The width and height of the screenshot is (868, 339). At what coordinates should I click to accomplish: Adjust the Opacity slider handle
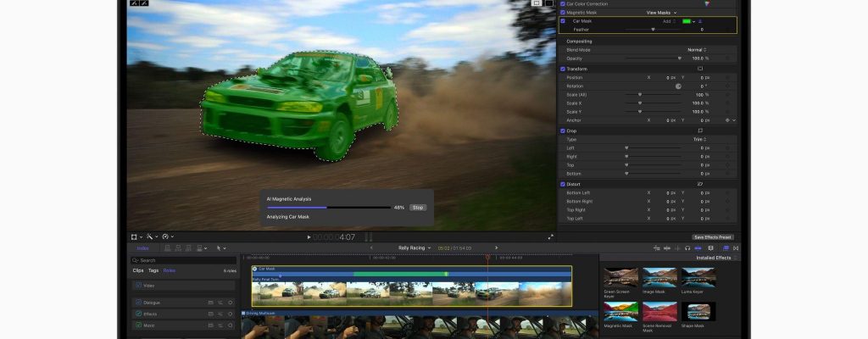click(679, 58)
